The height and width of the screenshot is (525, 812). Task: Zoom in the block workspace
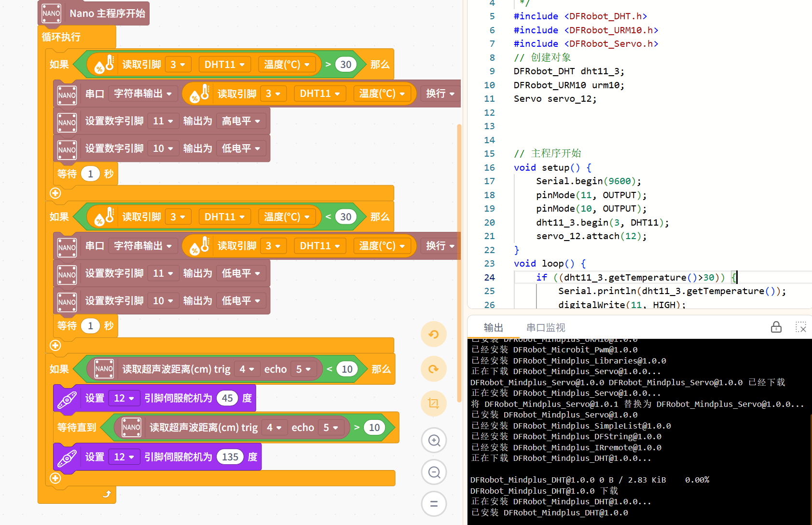434,440
